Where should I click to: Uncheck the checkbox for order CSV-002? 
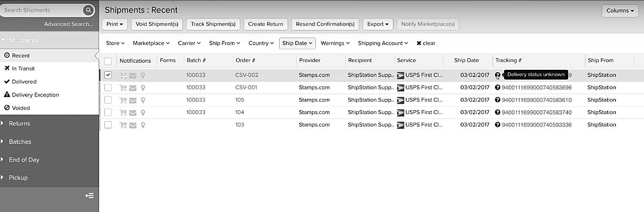[x=108, y=75]
